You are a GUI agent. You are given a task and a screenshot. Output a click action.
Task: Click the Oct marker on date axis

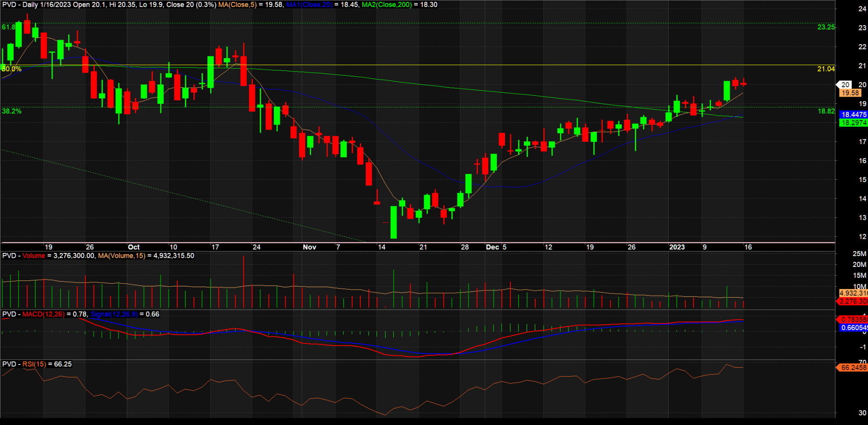[134, 247]
